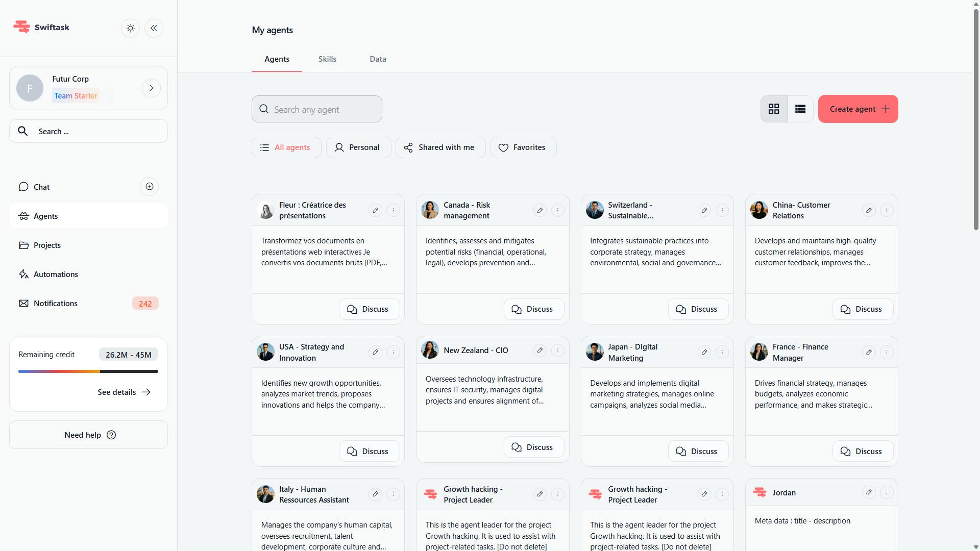
Task: Expand Futur Corp workspace details
Action: tap(151, 88)
